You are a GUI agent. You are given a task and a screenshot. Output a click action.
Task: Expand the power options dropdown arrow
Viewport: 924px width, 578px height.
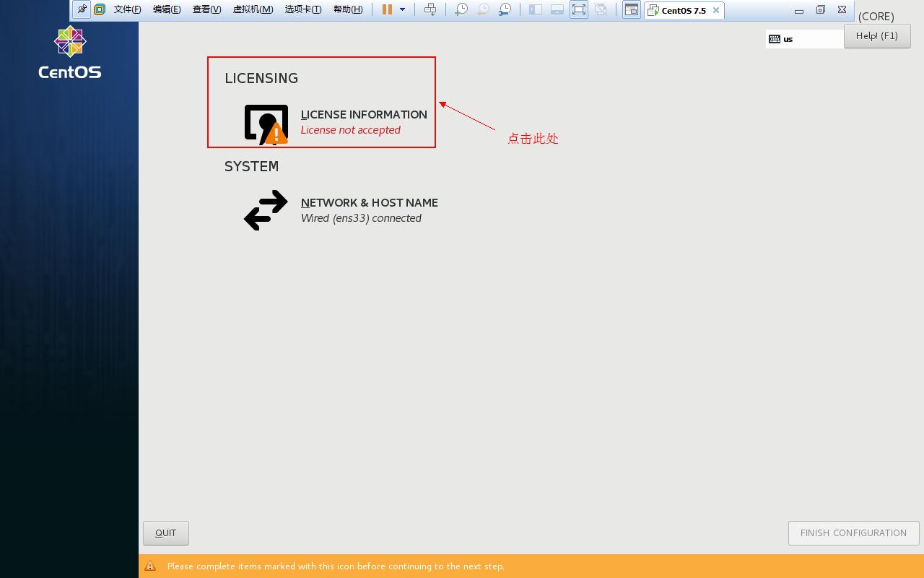403,9
